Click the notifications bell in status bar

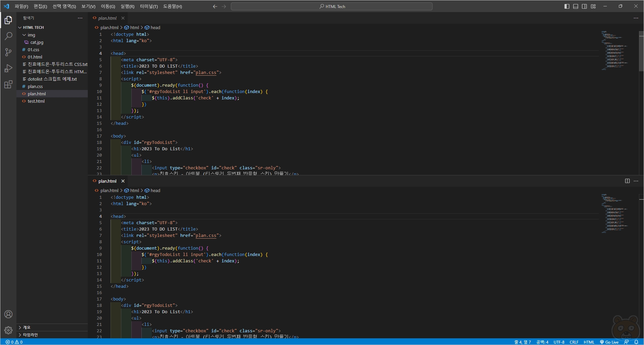point(636,342)
